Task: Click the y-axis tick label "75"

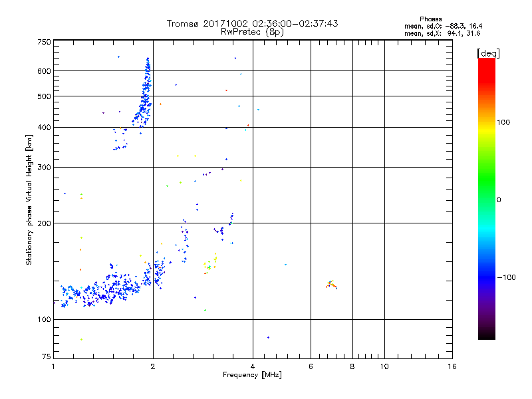Action: [47, 356]
